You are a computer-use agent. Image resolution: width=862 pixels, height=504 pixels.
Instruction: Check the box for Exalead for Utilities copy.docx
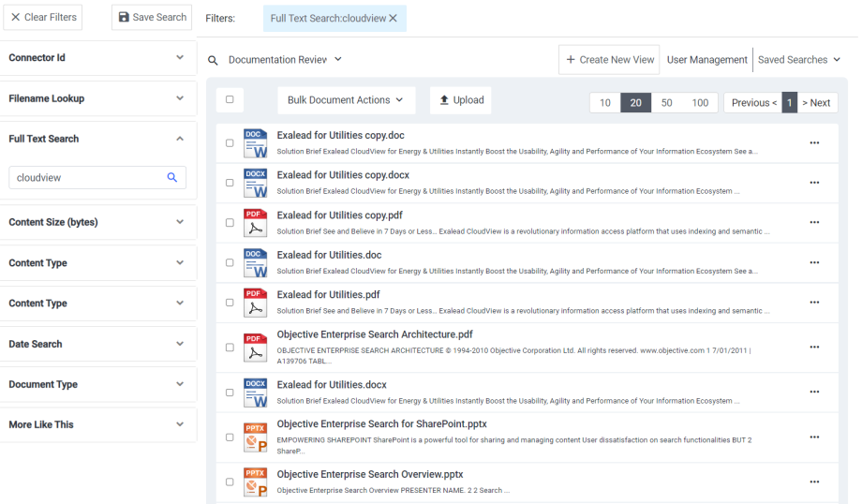click(x=230, y=183)
